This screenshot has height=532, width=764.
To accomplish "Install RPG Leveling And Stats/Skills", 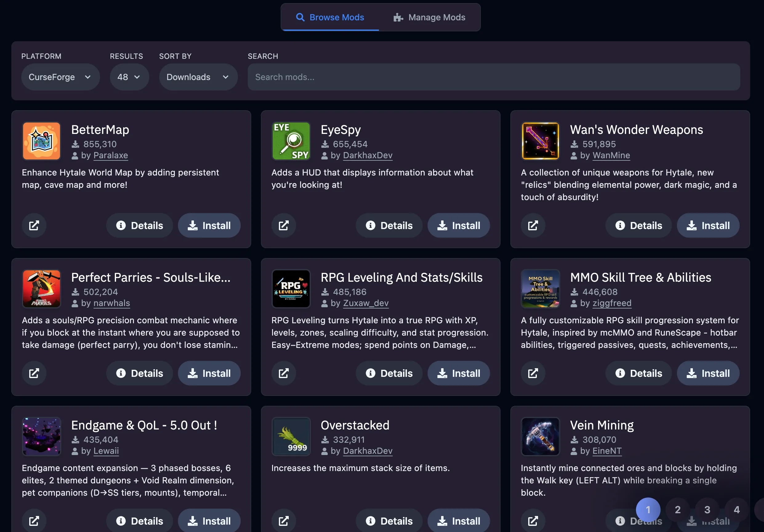I will 459,373.
